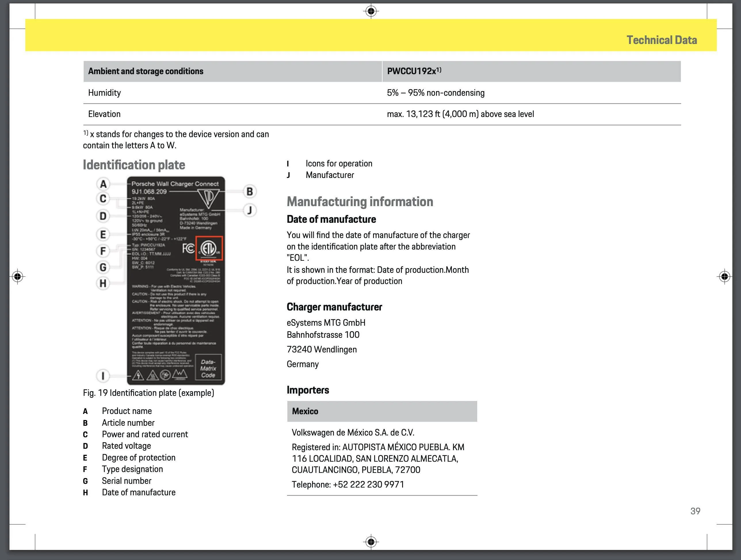
Task: Click the electric shock warning triangle icon
Action: [x=138, y=375]
